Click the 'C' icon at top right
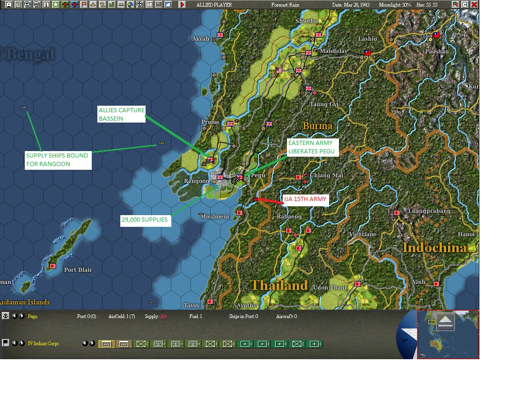Screen dimensions: 507x420 (x=465, y=5)
